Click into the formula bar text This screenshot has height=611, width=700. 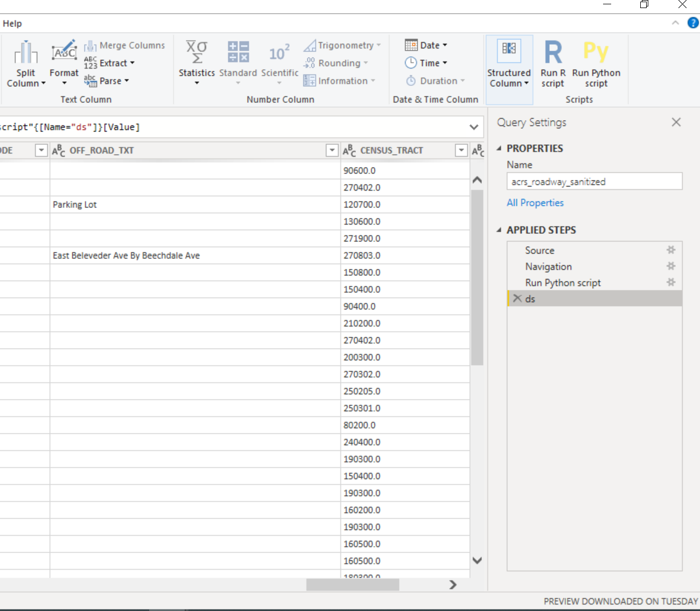tap(232, 127)
